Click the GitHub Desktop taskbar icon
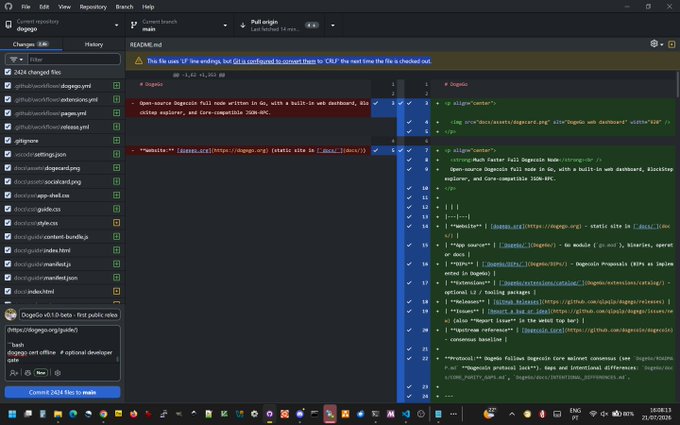 [269, 414]
